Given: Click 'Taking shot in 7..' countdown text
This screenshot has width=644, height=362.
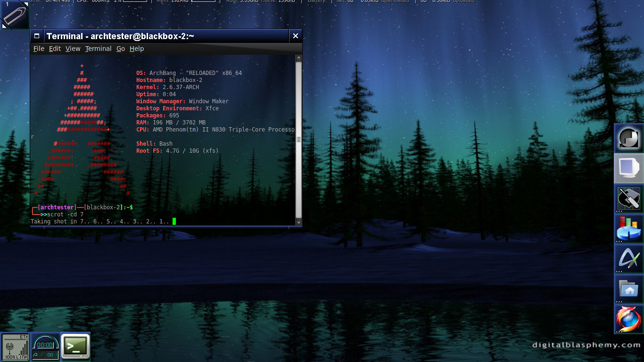Looking at the screenshot, I should pos(59,222).
